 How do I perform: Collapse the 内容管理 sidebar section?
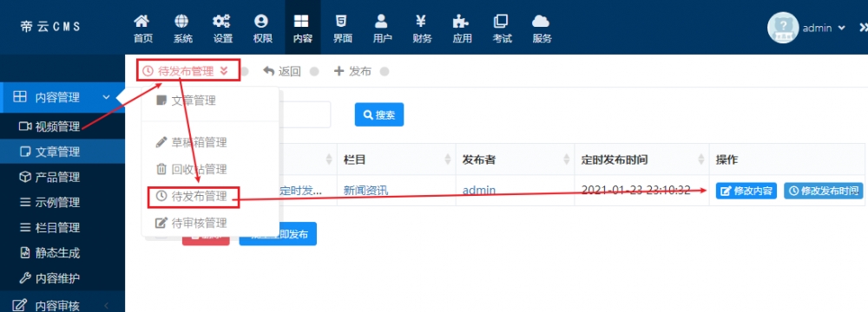pyautogui.click(x=62, y=97)
